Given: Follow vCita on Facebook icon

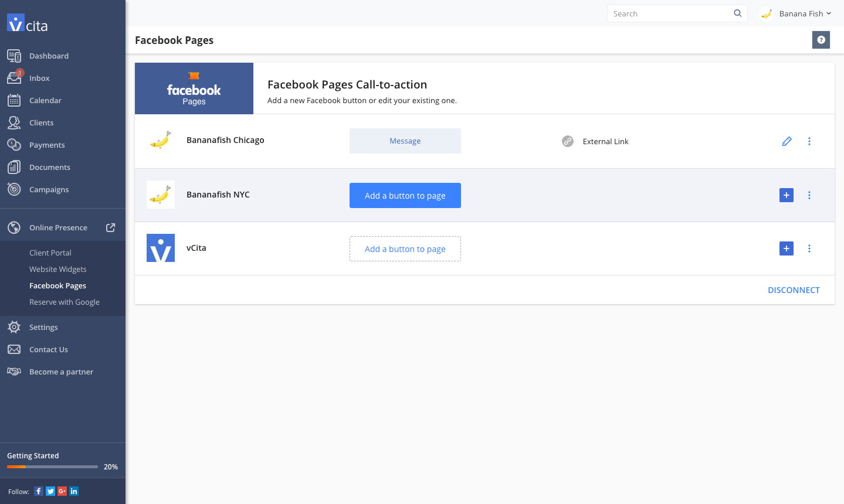Looking at the screenshot, I should pos(39,491).
